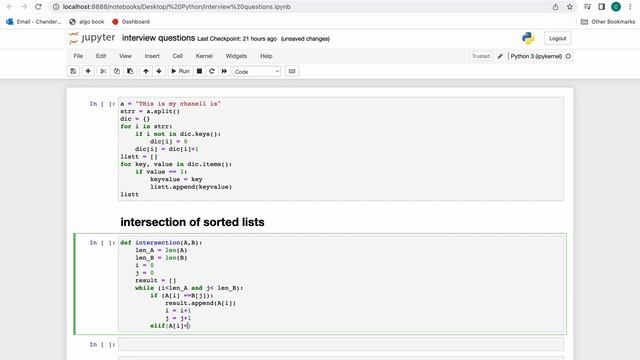Toggle the browser side panel icon
Viewport: 640px width, 360px height.
601,7
